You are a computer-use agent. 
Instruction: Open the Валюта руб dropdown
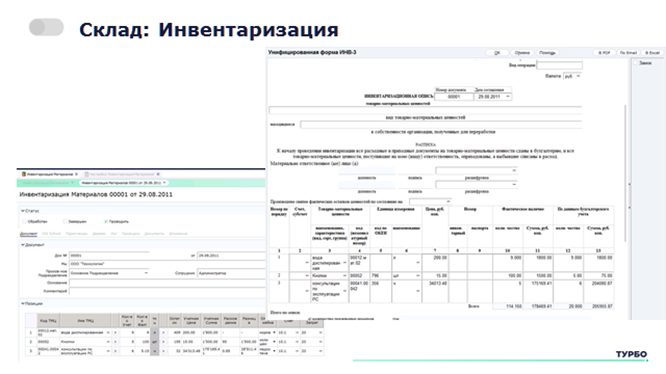572,76
